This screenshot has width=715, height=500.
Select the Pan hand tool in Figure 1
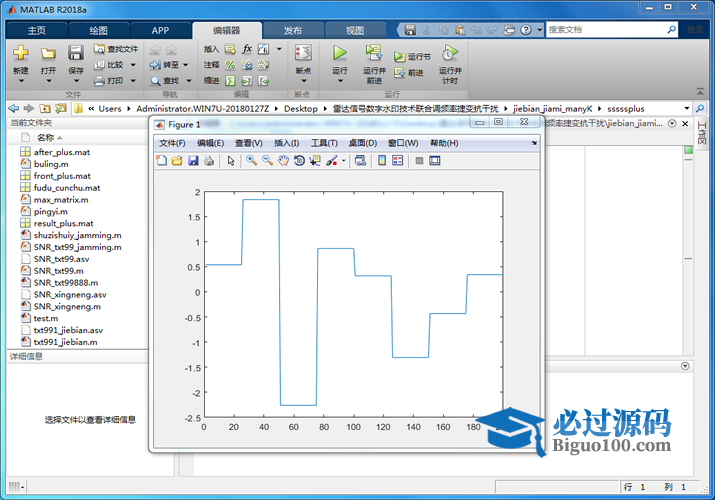tap(283, 160)
